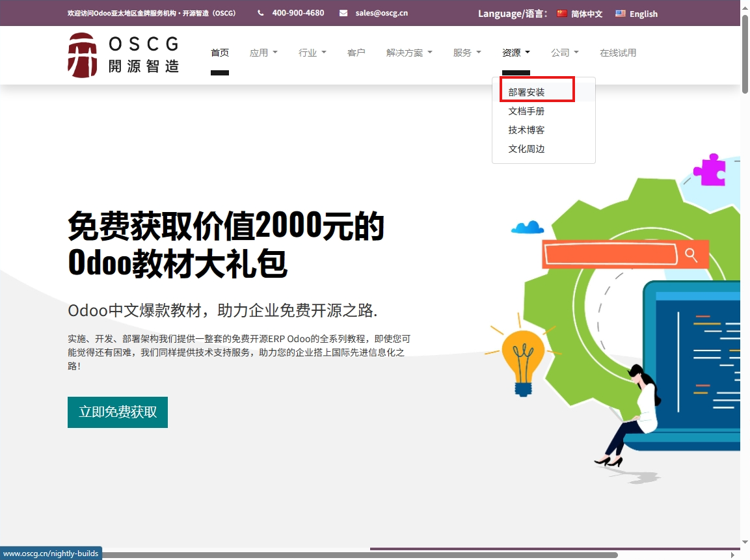The image size is (750, 560).
Task: Click the vertical scrollbar on the right
Action: 744,49
